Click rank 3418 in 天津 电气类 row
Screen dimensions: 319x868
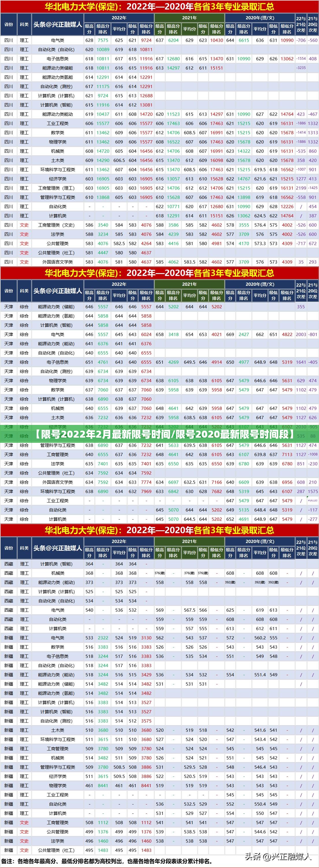coord(173,335)
